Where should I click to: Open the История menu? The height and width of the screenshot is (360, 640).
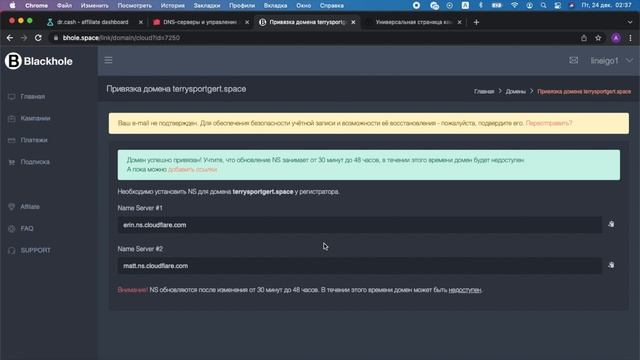pyautogui.click(x=172, y=5)
